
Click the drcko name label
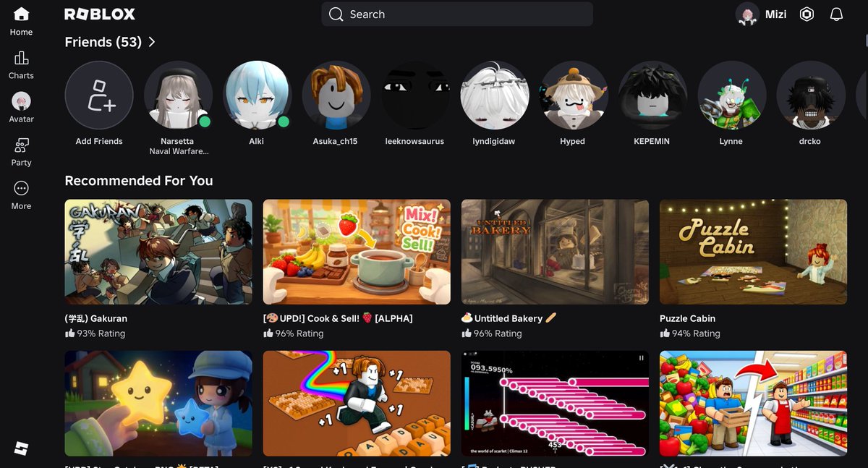810,141
